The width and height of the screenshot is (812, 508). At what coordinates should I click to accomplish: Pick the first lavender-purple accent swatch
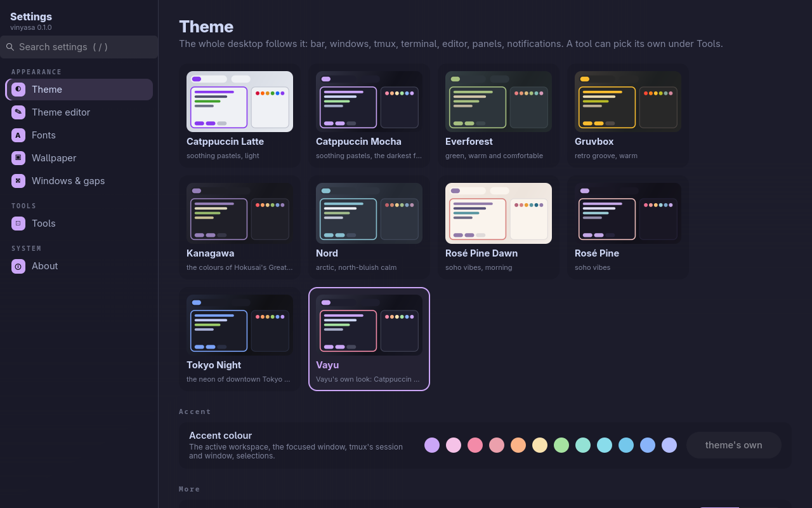pyautogui.click(x=432, y=445)
